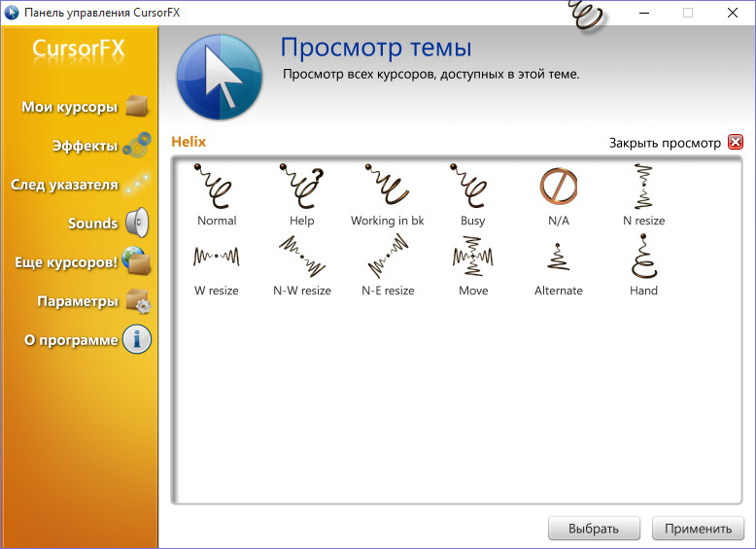
Task: Click the red X close preview icon
Action: (x=736, y=142)
